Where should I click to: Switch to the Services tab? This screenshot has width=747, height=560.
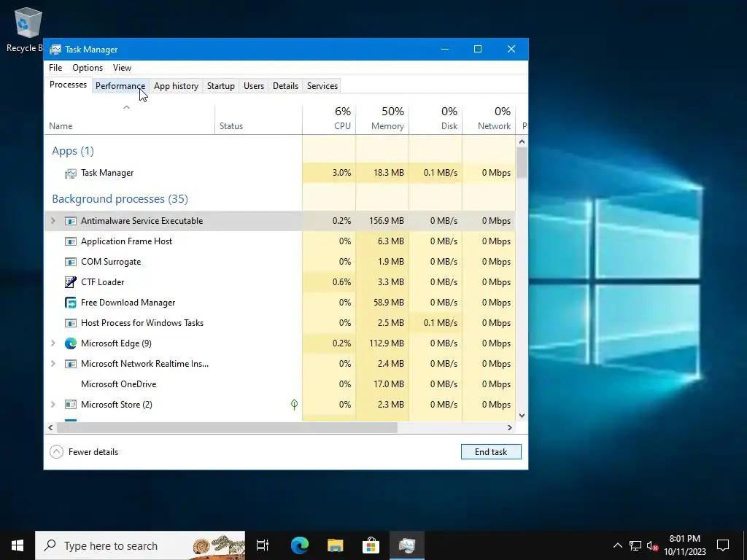click(322, 86)
